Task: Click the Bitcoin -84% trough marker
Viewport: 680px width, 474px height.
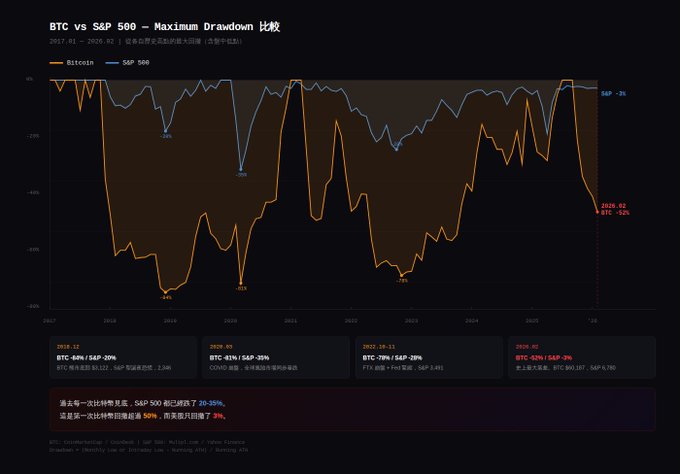Action: (164, 292)
